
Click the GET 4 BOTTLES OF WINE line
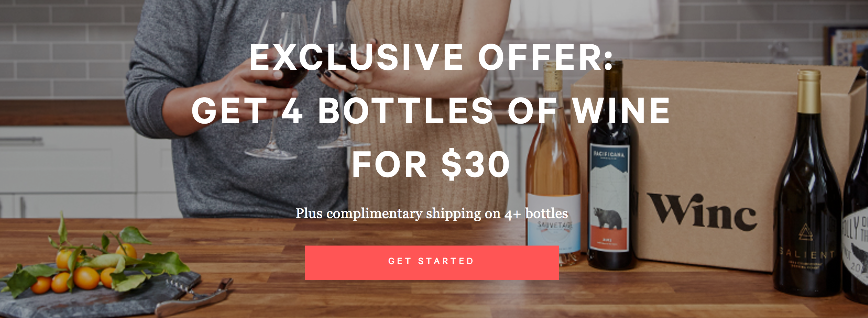pos(431,111)
